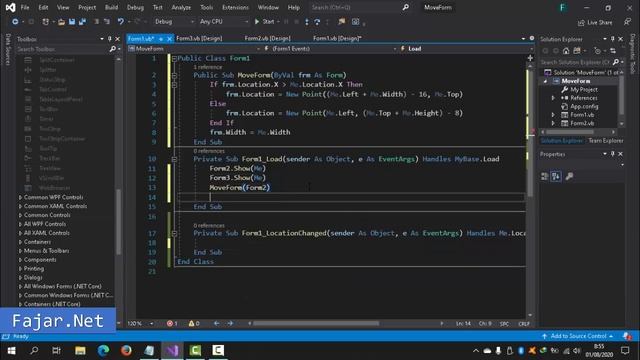Click the editor horizontal scrollbar
Screen dimensions: 640x360
(x=316, y=323)
